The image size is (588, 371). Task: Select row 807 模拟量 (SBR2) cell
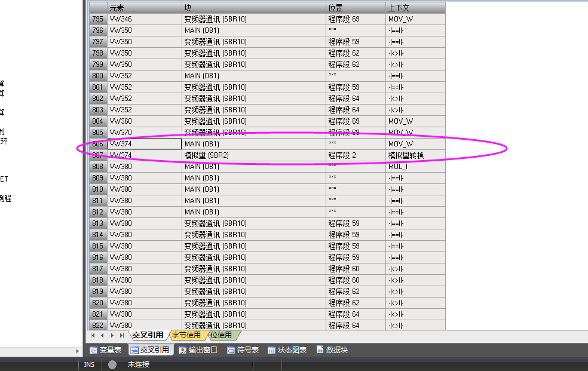click(254, 155)
